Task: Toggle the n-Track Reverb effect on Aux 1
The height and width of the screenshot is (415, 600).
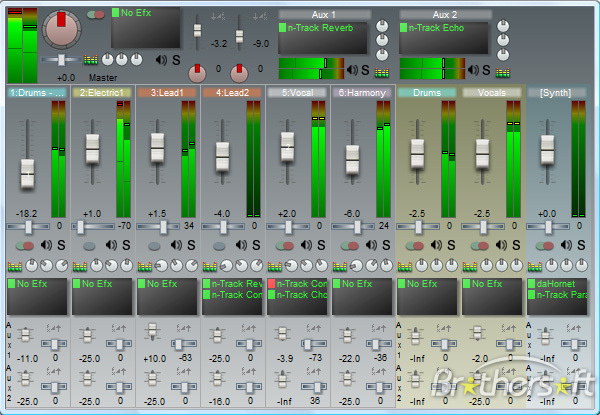Action: click(283, 28)
